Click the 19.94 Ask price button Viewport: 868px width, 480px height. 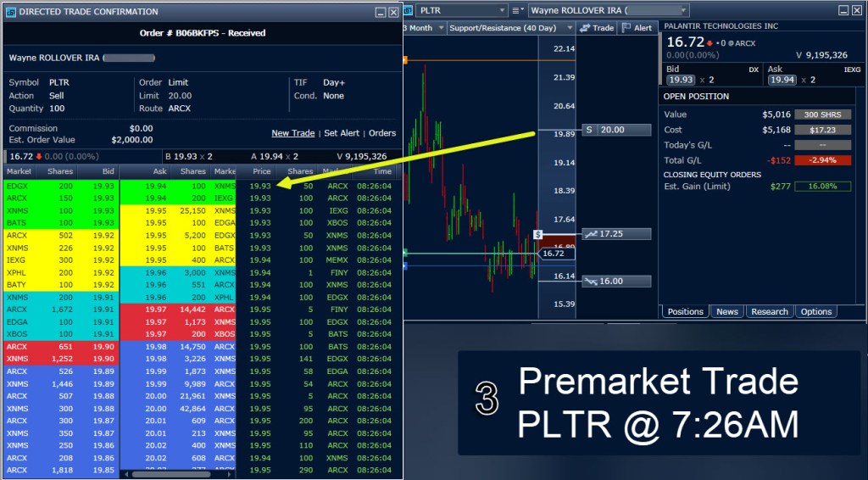coord(781,80)
